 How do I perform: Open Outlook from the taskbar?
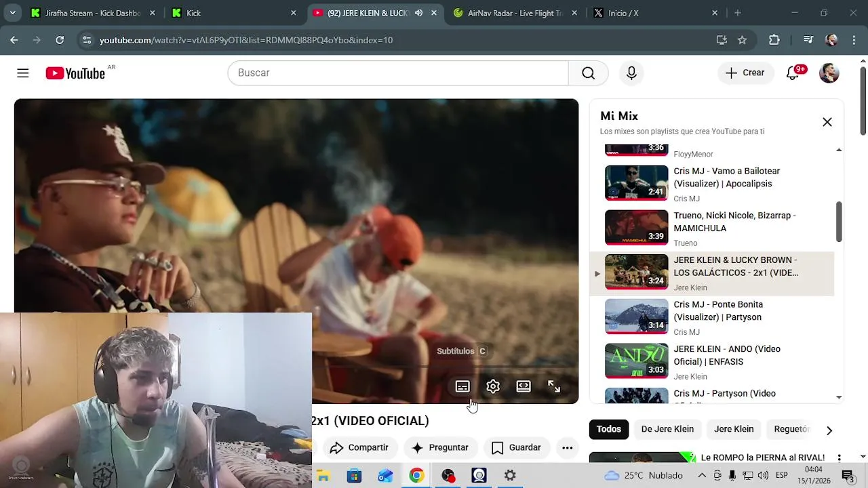(385, 476)
